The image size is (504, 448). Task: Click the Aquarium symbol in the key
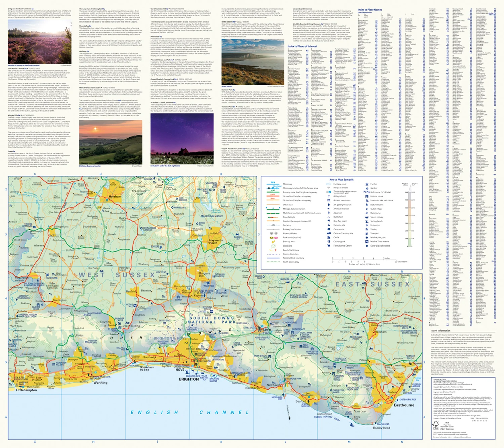pyautogui.click(x=329, y=213)
